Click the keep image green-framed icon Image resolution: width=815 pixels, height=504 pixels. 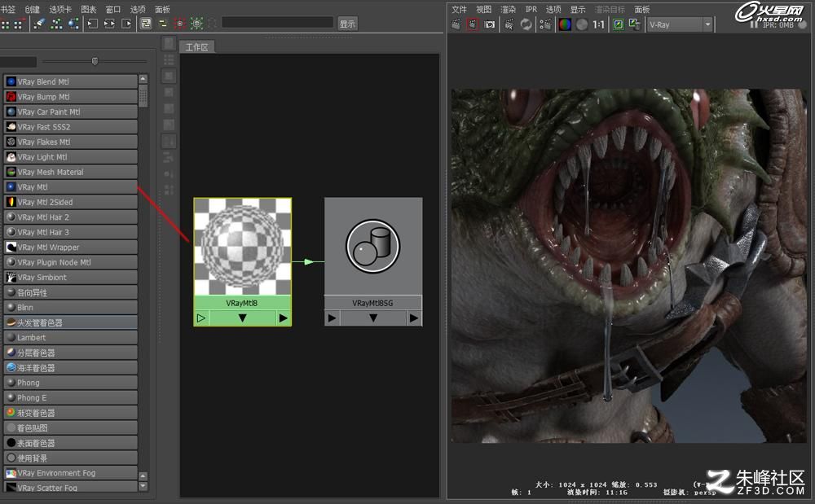(x=618, y=24)
